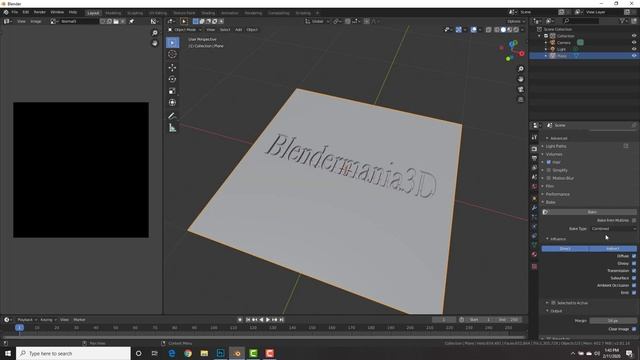Image resolution: width=640 pixels, height=360 pixels.
Task: Open the Texture properties tab icon
Action: 534,266
